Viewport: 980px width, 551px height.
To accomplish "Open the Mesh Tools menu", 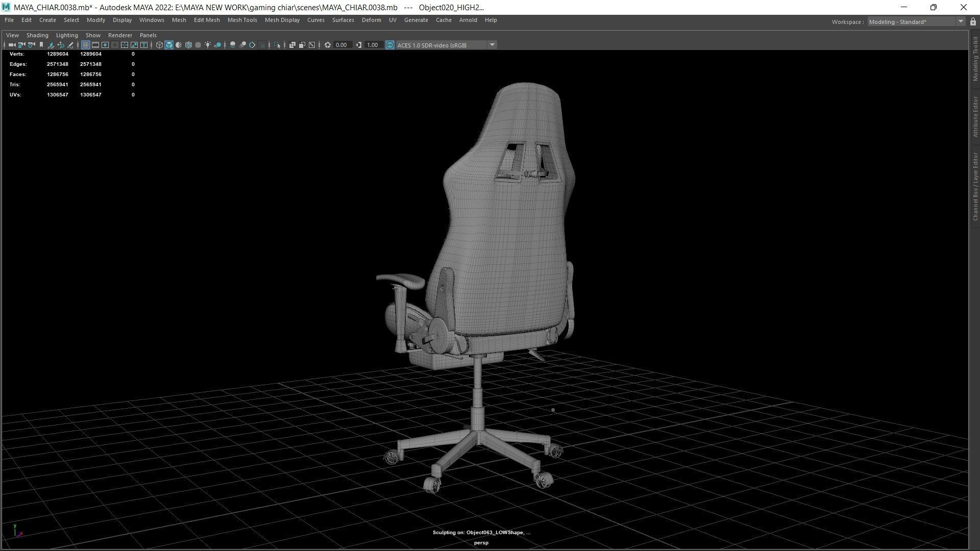I will click(x=242, y=20).
